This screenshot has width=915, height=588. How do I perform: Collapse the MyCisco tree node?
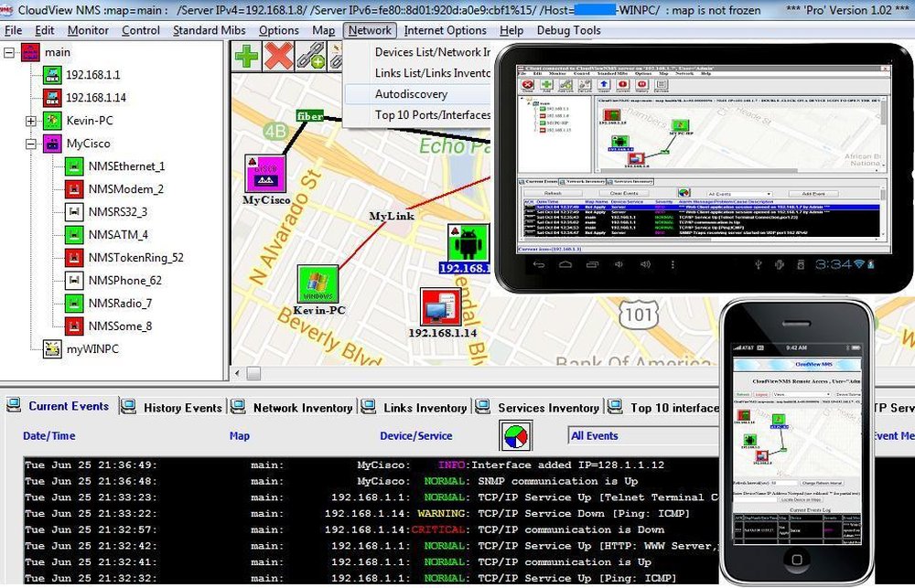[x=30, y=144]
